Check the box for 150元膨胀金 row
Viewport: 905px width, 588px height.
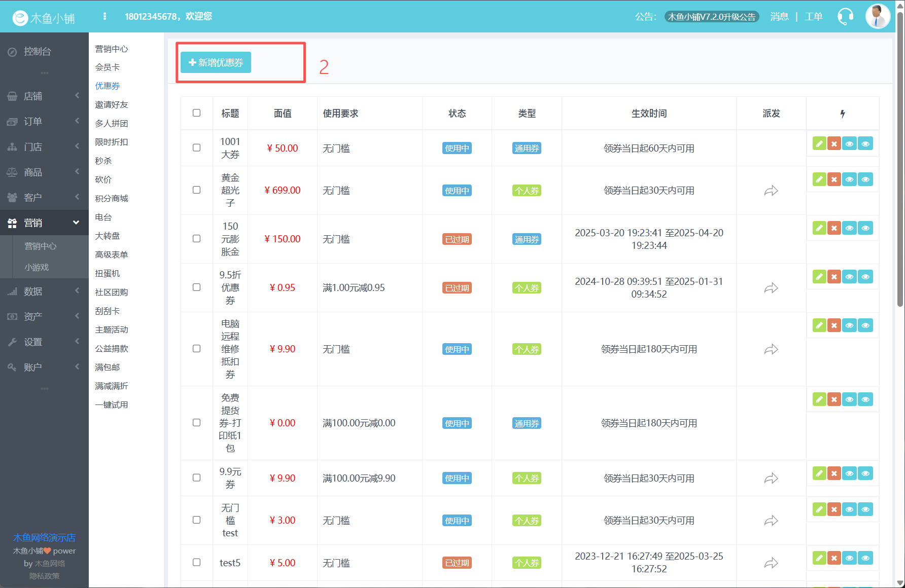coord(197,239)
